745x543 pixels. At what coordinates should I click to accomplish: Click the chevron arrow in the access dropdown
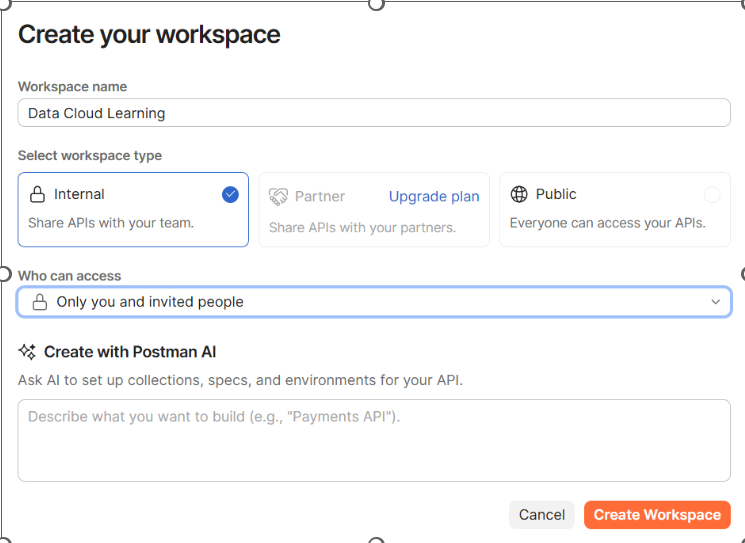coord(716,302)
